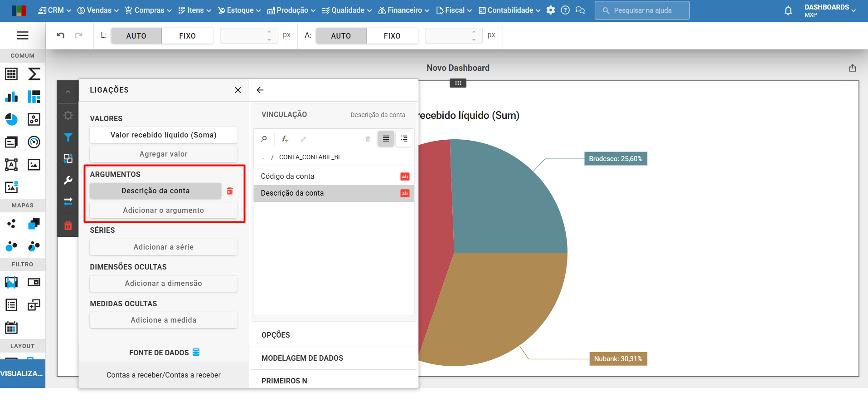Collapse the item menu with the up chevron

coord(68,92)
